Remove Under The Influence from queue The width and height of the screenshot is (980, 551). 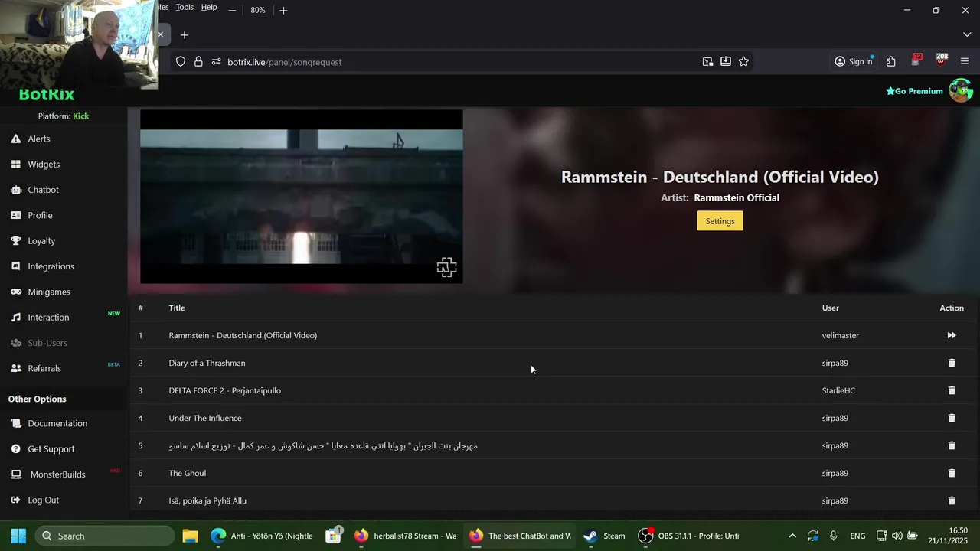[952, 418]
